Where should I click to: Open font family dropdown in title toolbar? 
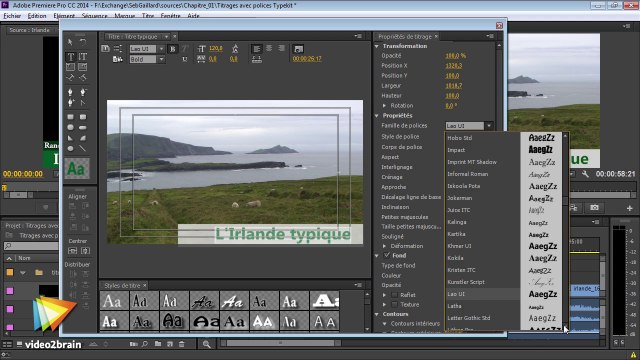[x=161, y=49]
